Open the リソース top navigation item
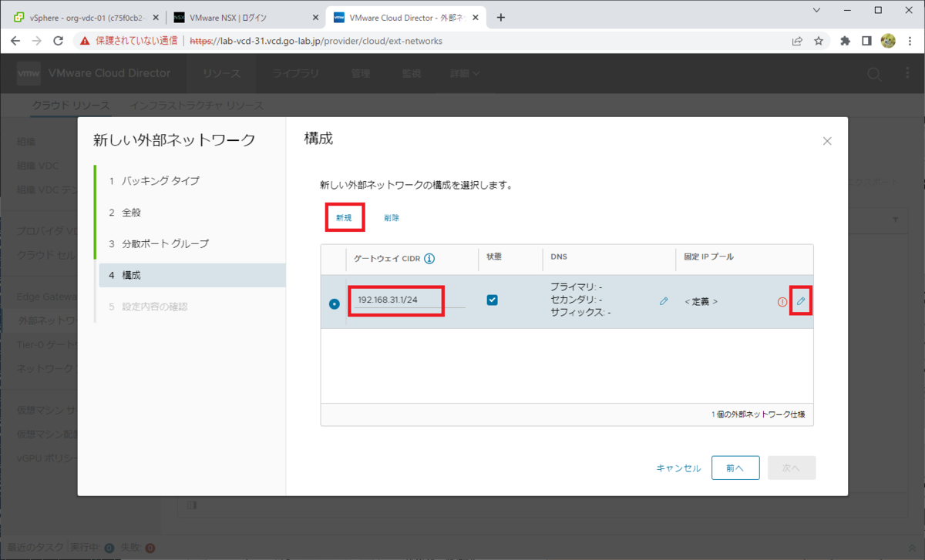Image resolution: width=925 pixels, height=560 pixels. 222,74
